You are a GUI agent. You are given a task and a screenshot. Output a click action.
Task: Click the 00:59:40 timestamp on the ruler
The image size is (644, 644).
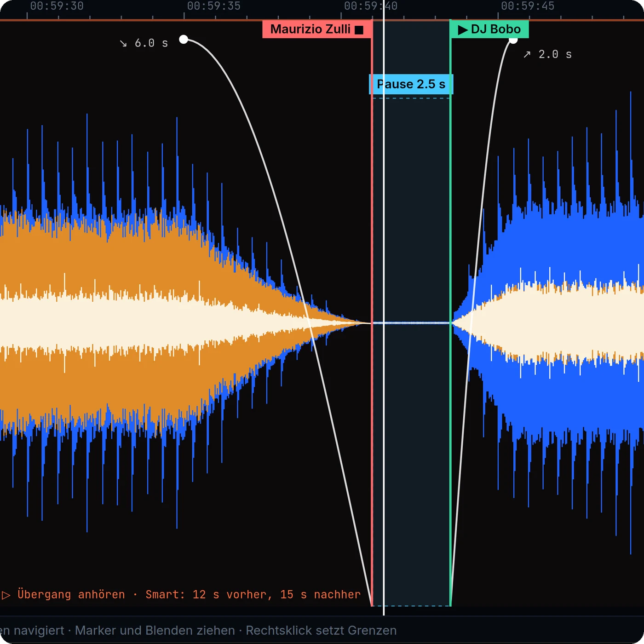(371, 6)
